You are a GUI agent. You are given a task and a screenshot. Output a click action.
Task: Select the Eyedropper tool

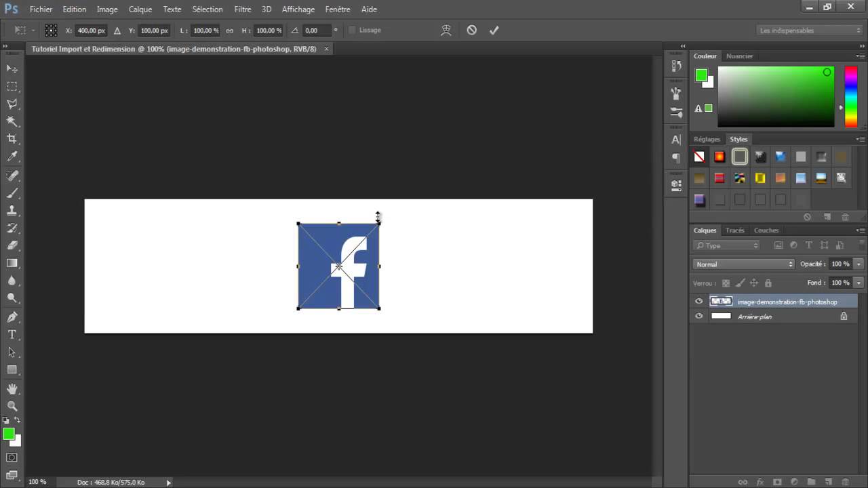tap(12, 157)
